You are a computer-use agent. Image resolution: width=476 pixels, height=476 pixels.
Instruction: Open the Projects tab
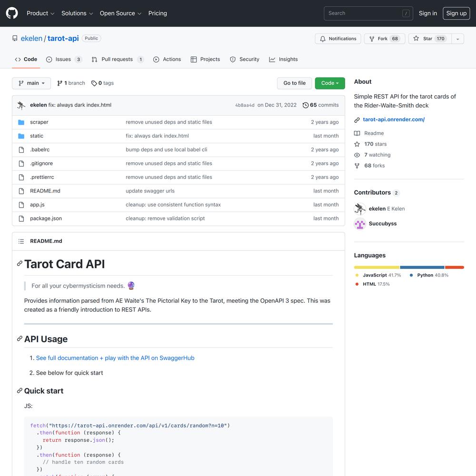pyautogui.click(x=205, y=59)
